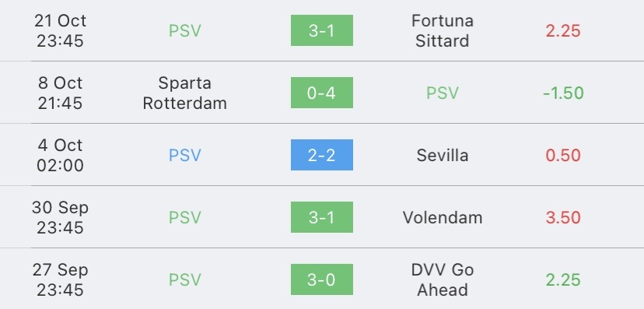Select the blue 2-2 draw score badge
Screen dimensions: 644x309
point(321,155)
